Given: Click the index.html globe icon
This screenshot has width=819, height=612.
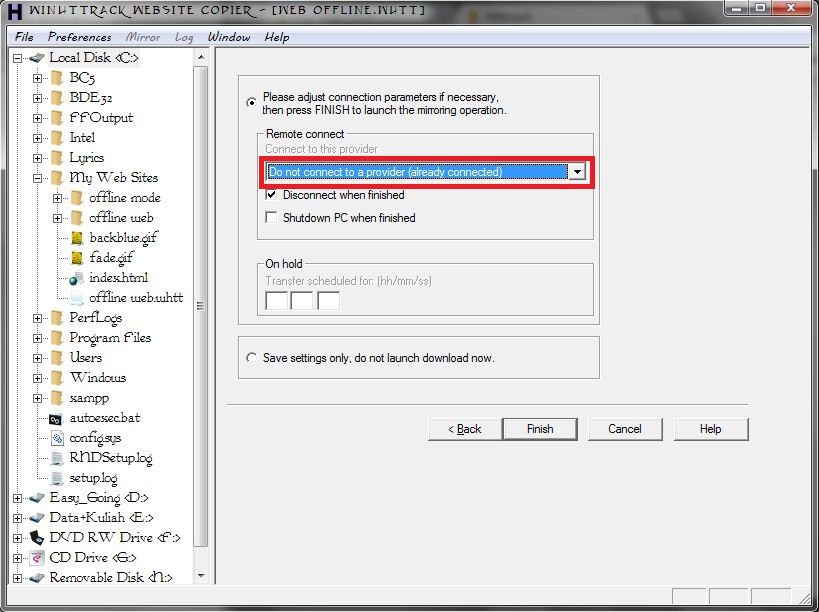Looking at the screenshot, I should (77, 278).
